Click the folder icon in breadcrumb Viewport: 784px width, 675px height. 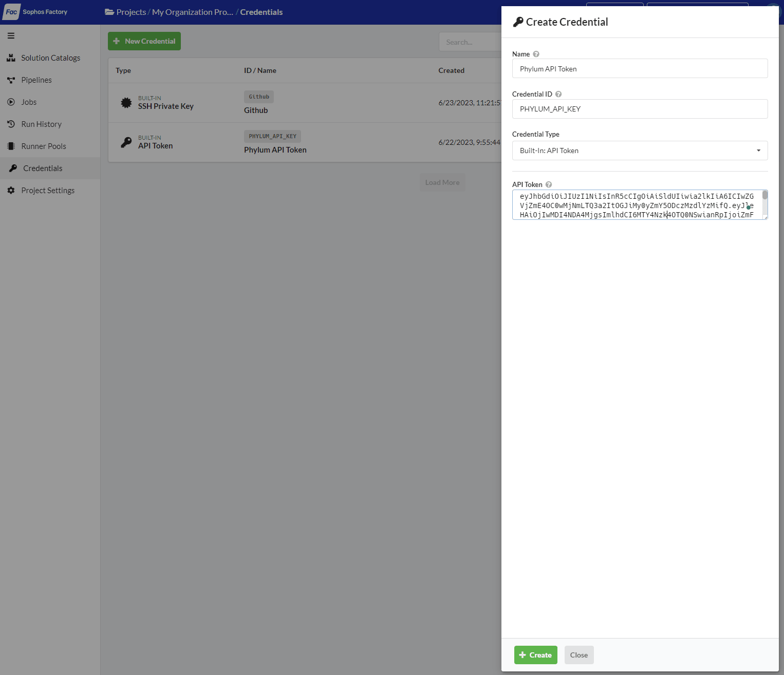109,12
